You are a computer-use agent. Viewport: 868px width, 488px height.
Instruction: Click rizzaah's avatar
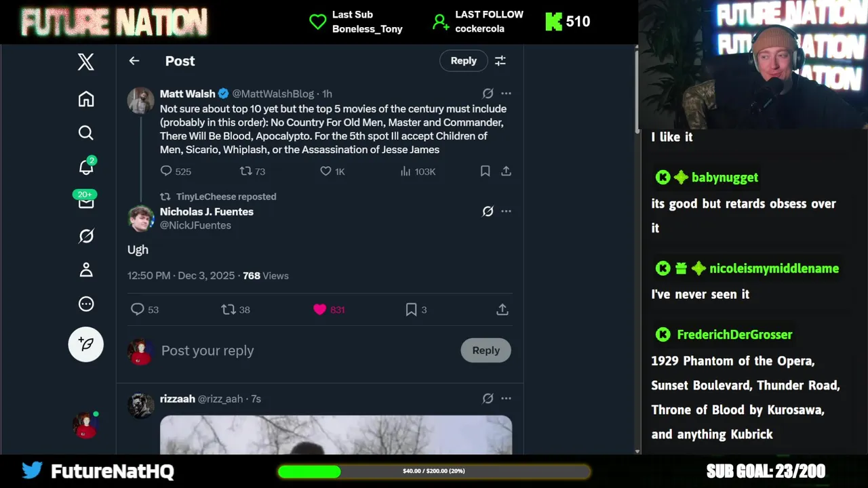[x=140, y=405]
